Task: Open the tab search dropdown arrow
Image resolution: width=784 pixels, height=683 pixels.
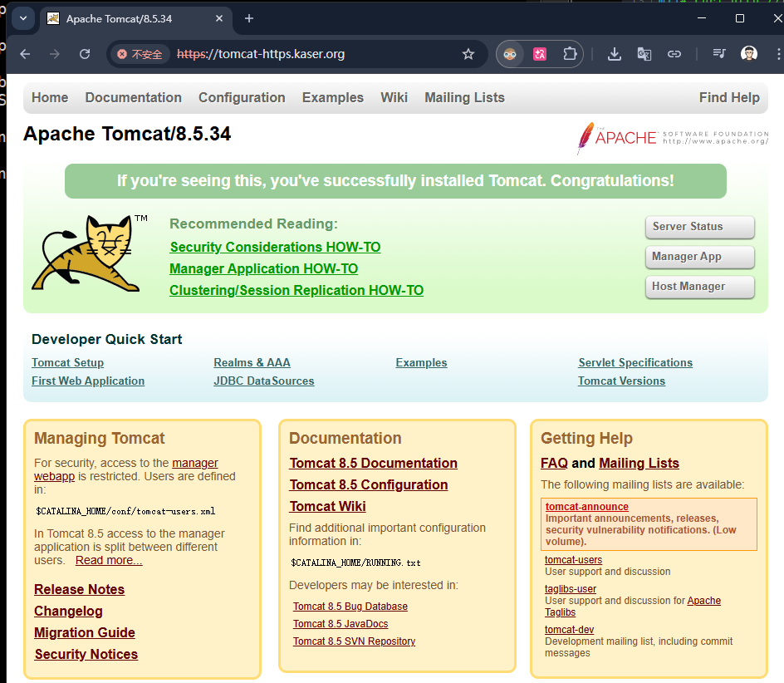Action: [x=23, y=18]
